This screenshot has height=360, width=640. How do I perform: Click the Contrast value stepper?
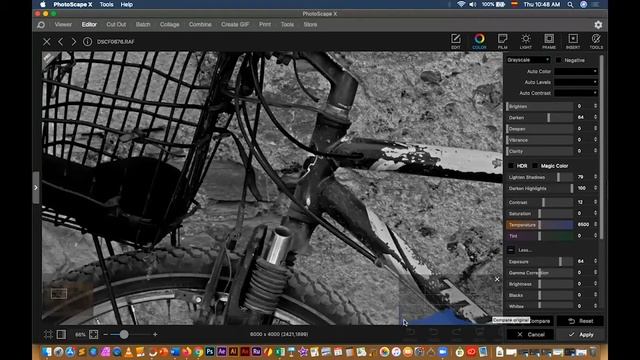click(x=596, y=202)
